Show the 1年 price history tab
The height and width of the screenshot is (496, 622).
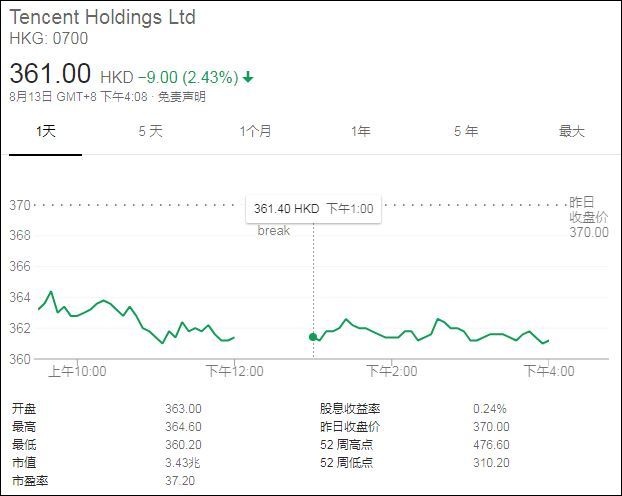click(360, 132)
